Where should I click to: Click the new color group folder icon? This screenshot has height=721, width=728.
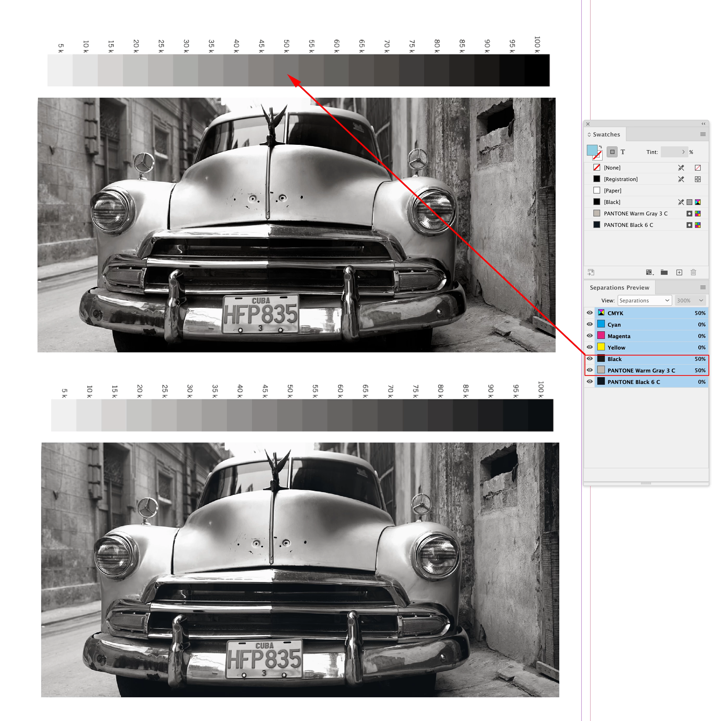(664, 272)
